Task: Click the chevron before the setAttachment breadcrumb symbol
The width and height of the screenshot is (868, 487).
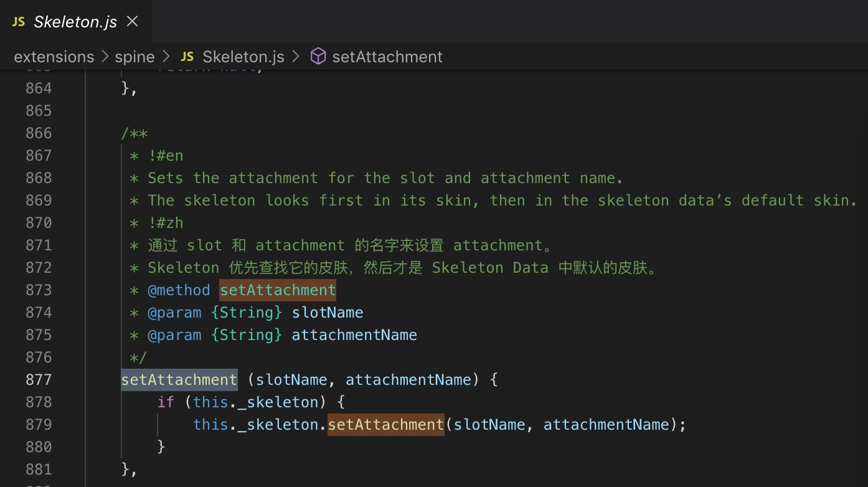Action: pos(296,57)
